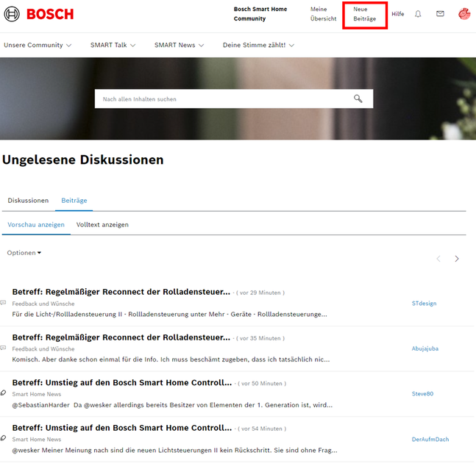Open author profile STdesign
The width and height of the screenshot is (476, 469).
point(424,303)
